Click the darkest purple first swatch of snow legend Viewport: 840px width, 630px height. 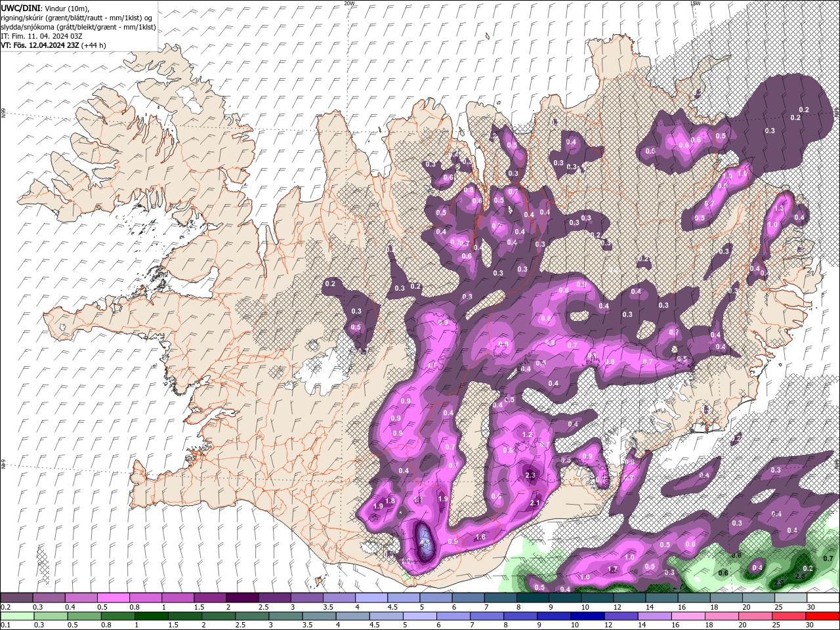click(x=16, y=598)
